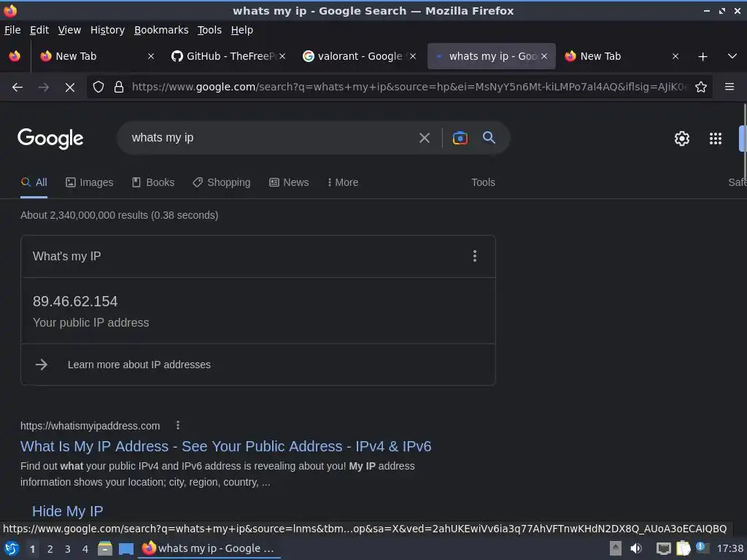Screen dimensions: 747x560
Task: Open the Tools menu
Action: [x=209, y=30]
